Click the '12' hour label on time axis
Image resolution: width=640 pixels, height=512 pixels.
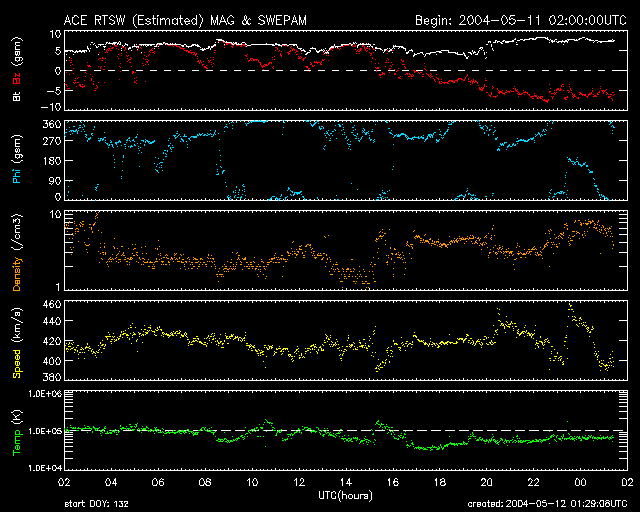click(x=299, y=482)
